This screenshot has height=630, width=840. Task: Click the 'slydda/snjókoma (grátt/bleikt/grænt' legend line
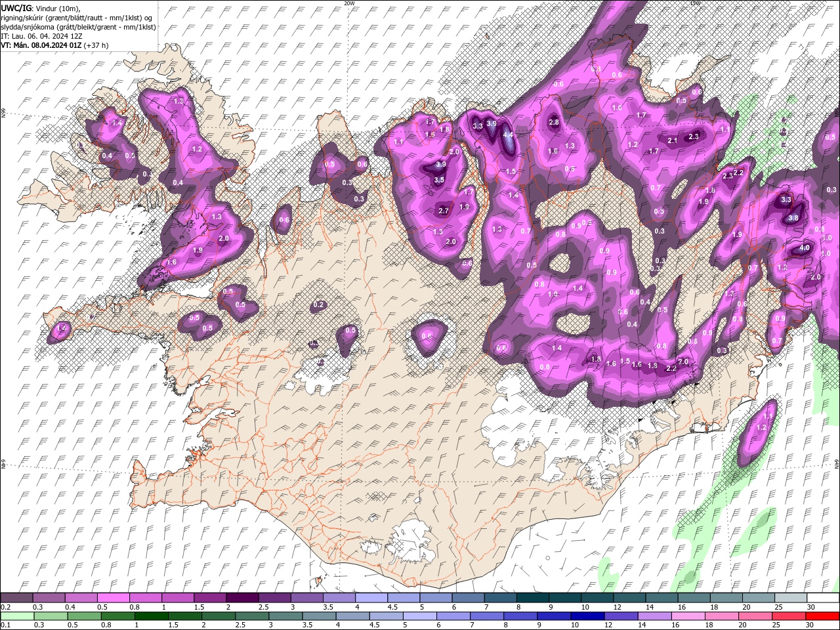pyautogui.click(x=78, y=27)
